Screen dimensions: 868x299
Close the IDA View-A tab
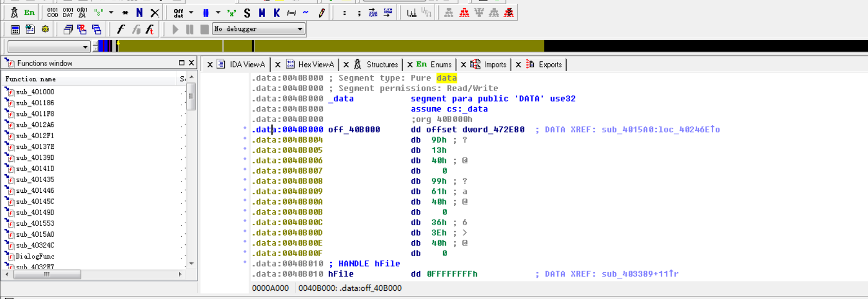click(210, 64)
